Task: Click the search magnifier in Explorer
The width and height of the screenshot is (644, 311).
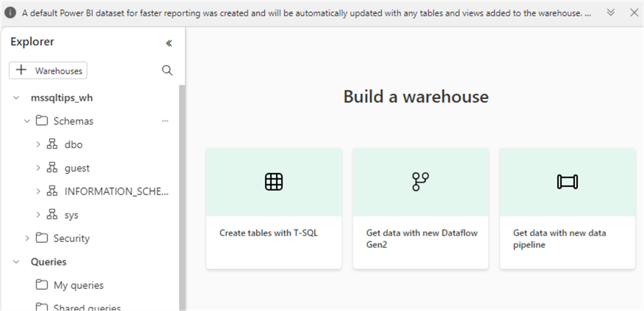Action: [167, 70]
